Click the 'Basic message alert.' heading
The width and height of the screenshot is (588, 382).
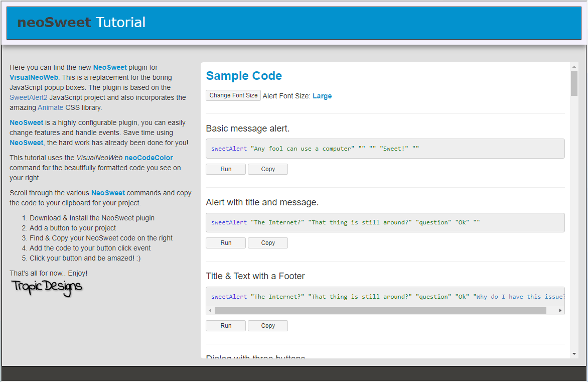pos(247,129)
